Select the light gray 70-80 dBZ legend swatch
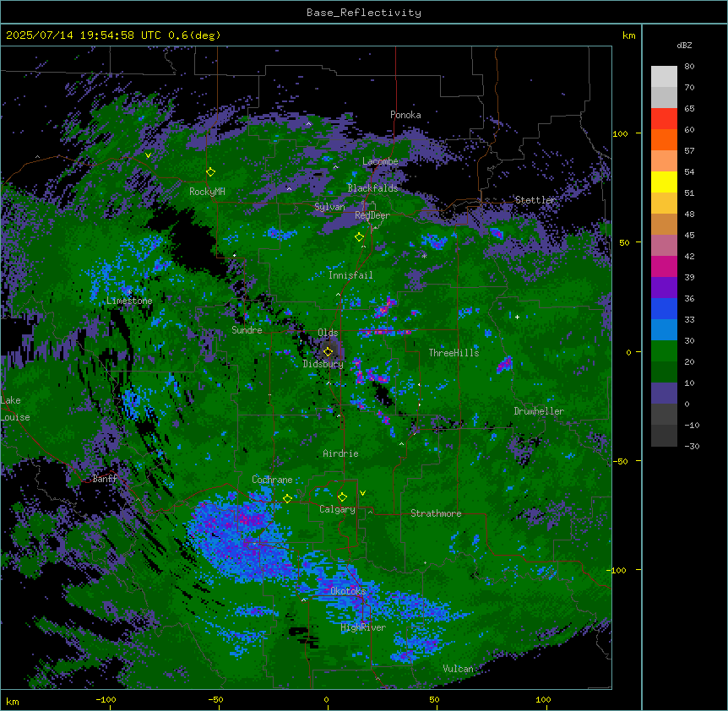The width and height of the screenshot is (728, 711). 664,77
